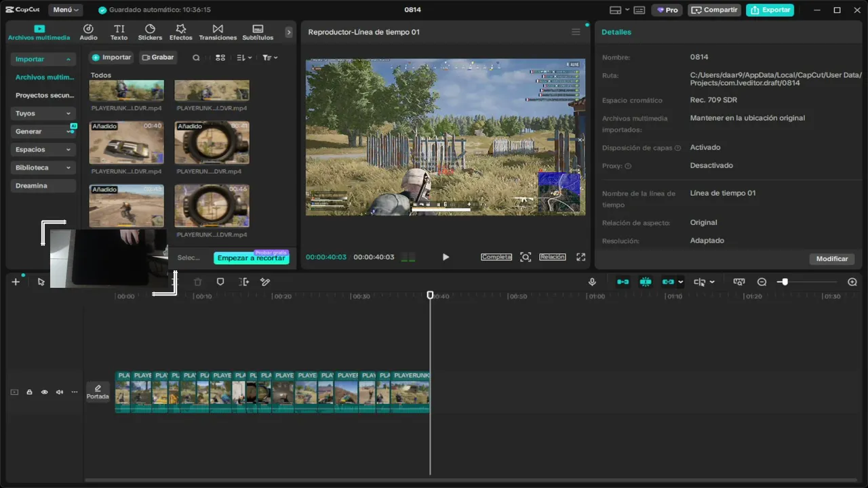Open Dreamina in the sidebar
Viewport: 868px width, 488px height.
pyautogui.click(x=43, y=186)
